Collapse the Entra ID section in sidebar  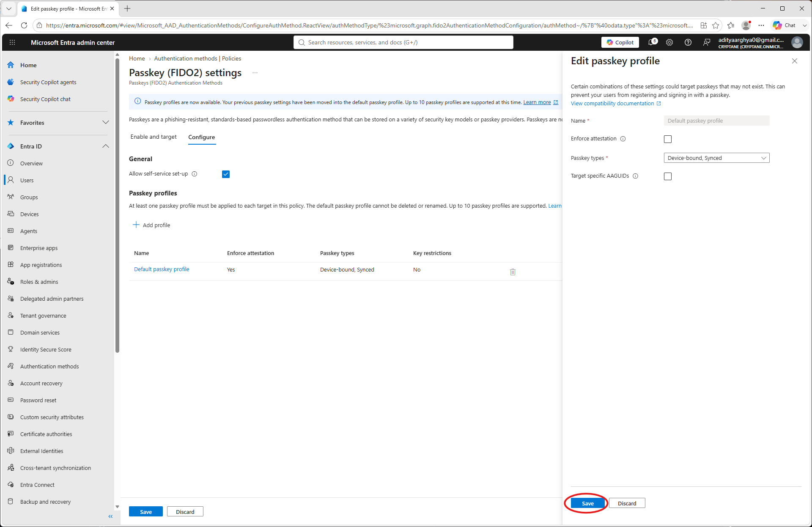(106, 146)
